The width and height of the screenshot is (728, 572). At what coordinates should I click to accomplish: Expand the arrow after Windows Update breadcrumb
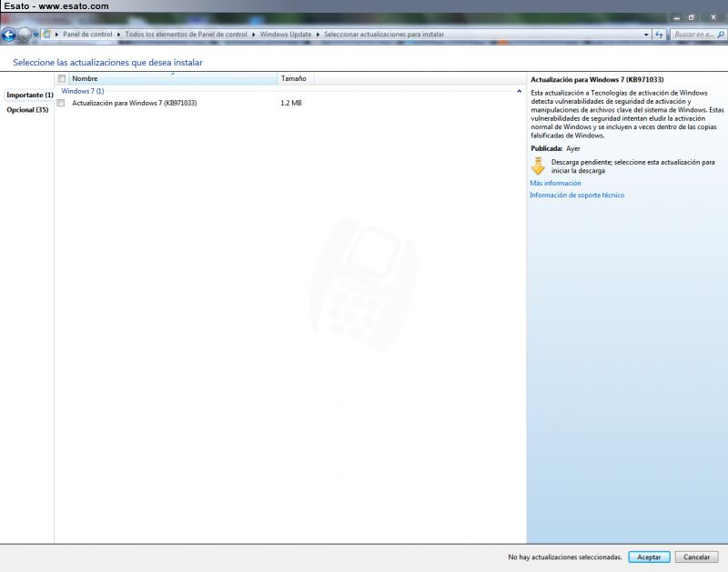[318, 35]
